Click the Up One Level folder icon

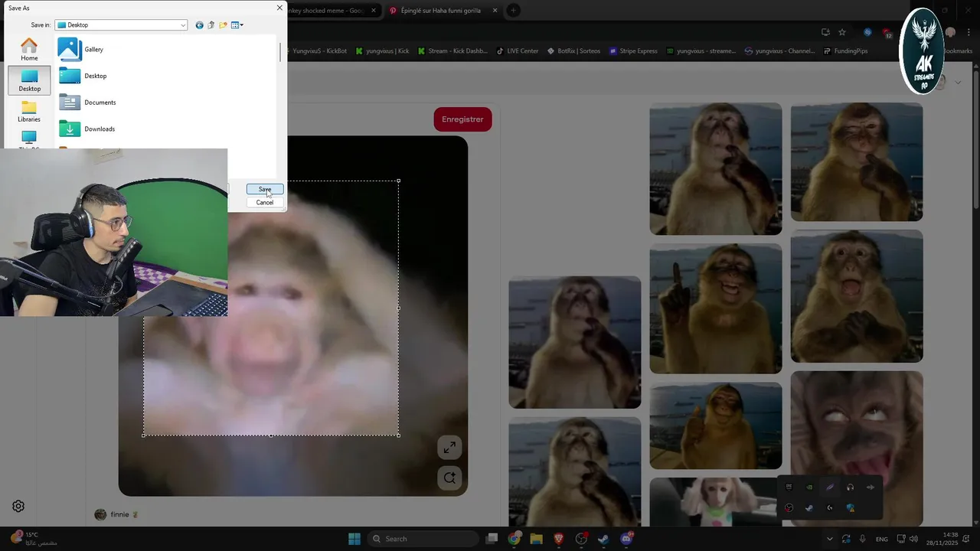[x=211, y=25]
